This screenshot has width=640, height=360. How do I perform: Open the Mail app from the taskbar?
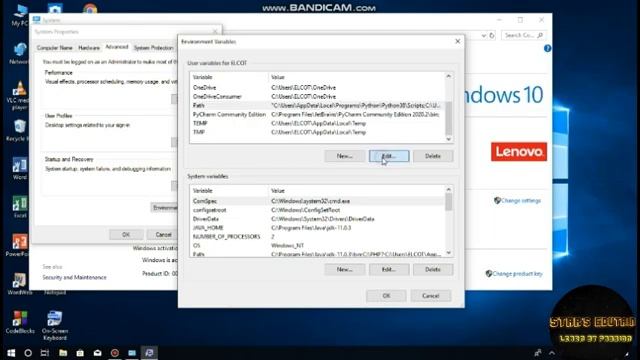(97, 353)
